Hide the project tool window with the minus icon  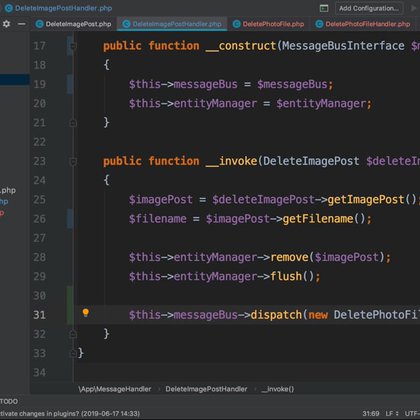pyautogui.click(x=22, y=24)
